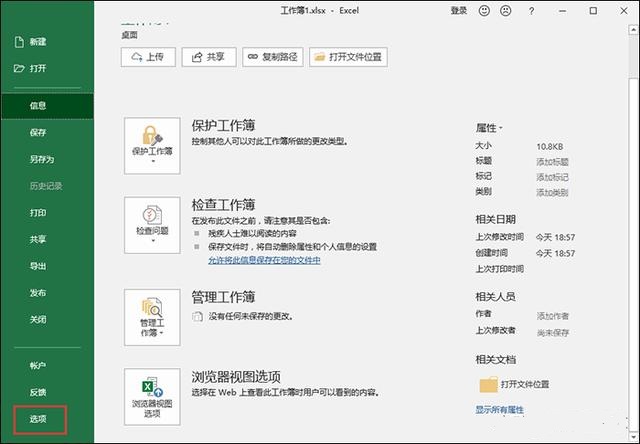Select 打印 in the sidebar
This screenshot has height=444, width=640.
pos(47,213)
